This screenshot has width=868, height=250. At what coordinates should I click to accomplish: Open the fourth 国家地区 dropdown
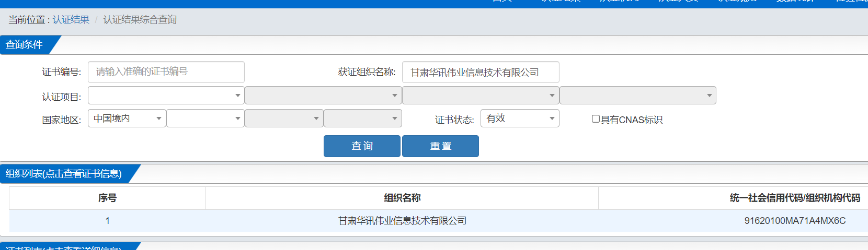[363, 118]
